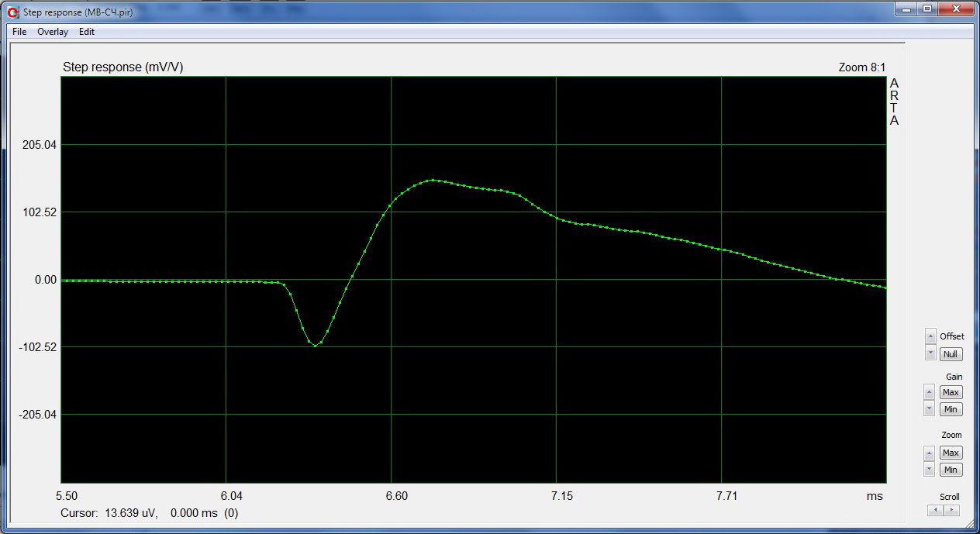Click the 7.71 time axis label
The height and width of the screenshot is (534, 980).
(x=726, y=496)
